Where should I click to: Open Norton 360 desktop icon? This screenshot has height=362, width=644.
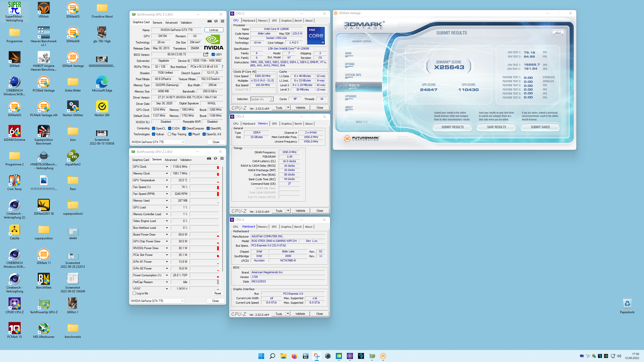pos(102,109)
